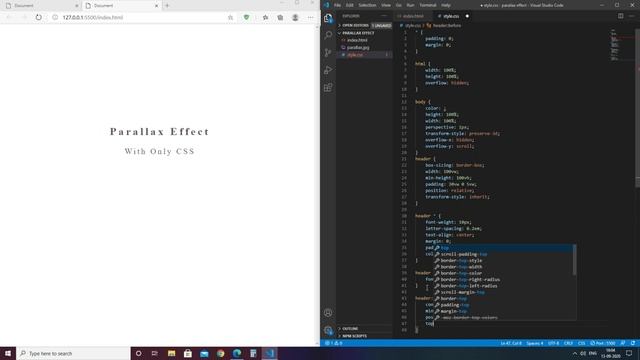Split the VS Code editor right
Viewport: 640px width, 360px height.
coord(620,16)
